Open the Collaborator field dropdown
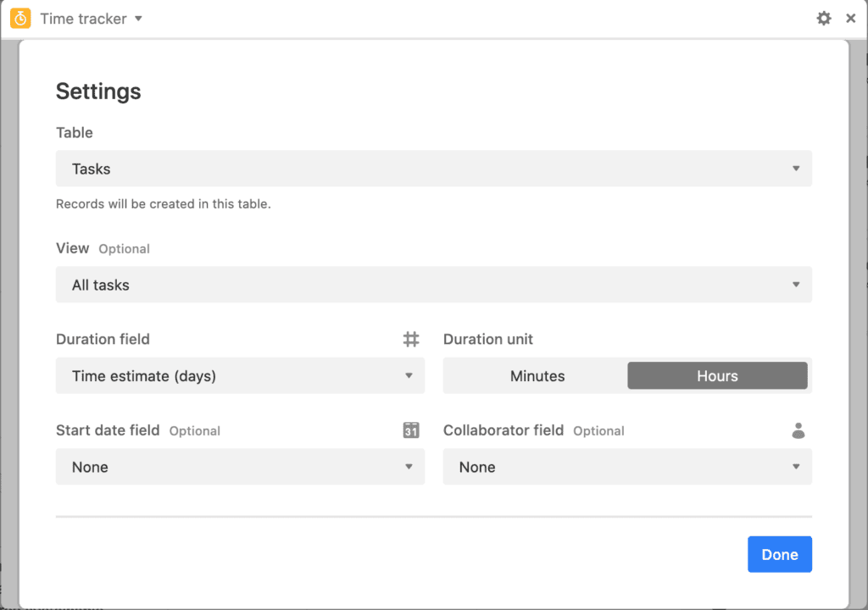 pos(627,467)
